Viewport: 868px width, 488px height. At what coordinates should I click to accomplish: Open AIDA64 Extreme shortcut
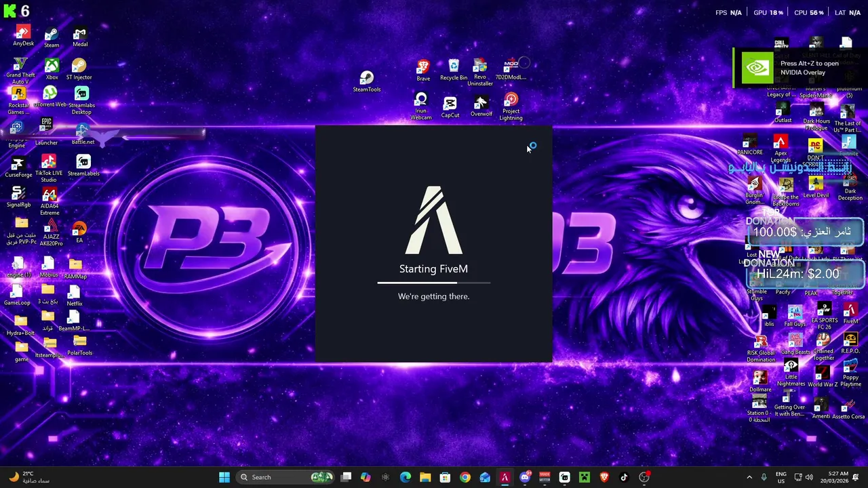[x=50, y=202]
